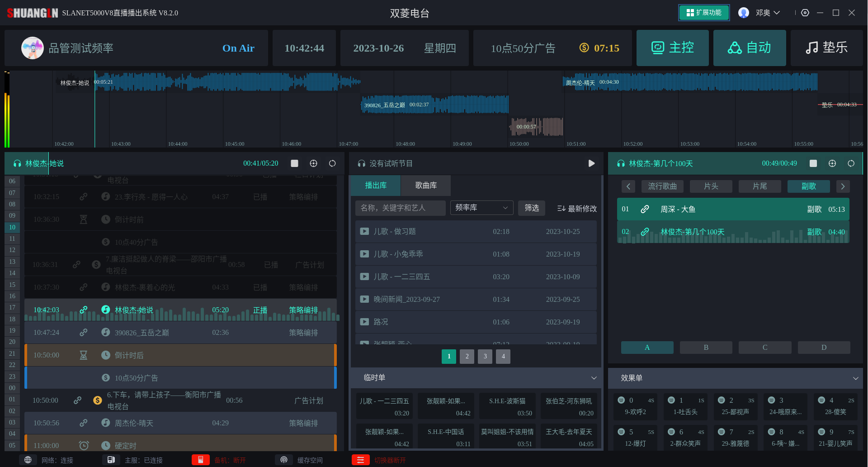Click the link icon on 周深-大鱼 row
The width and height of the screenshot is (868, 467).
tap(645, 209)
